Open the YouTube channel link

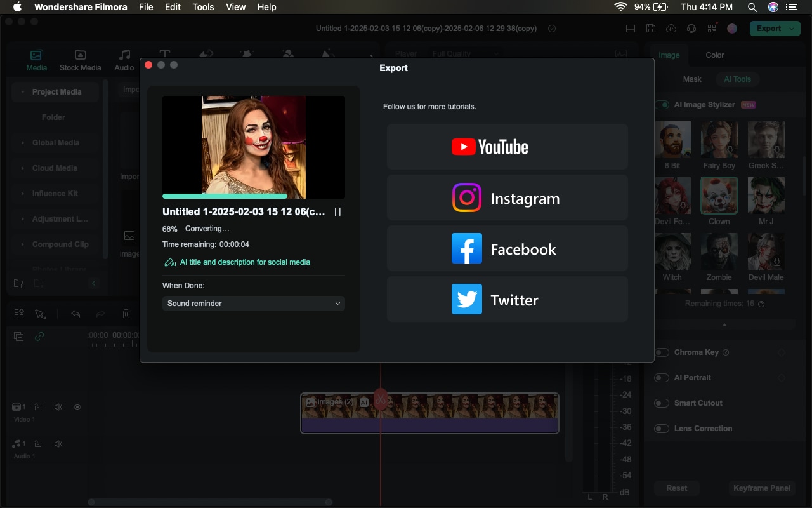(x=507, y=147)
